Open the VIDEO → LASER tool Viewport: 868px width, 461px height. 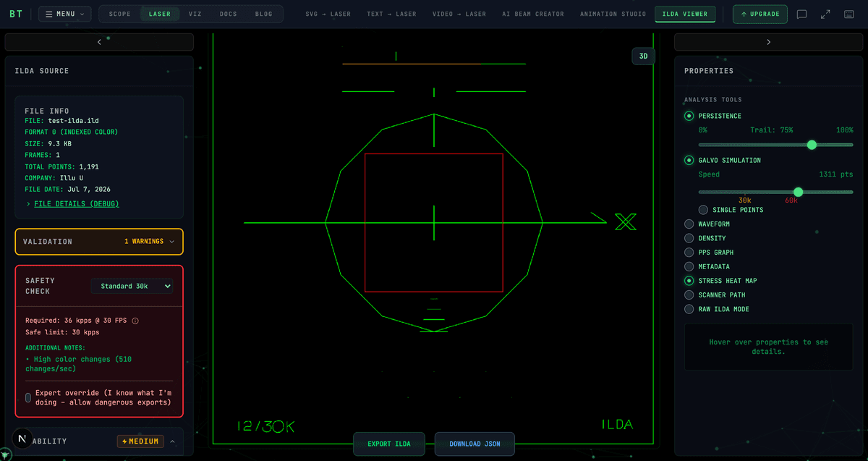coord(459,14)
